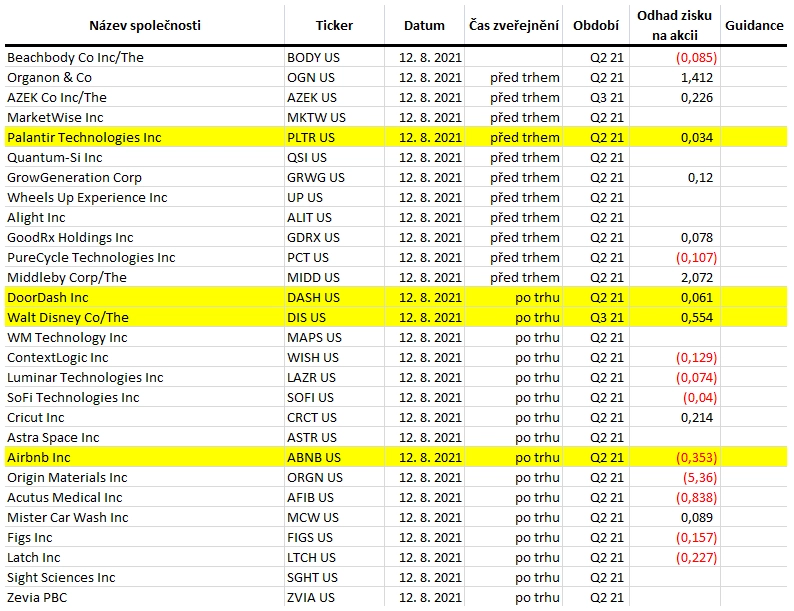Click the ContextLogic Inc cell

[x=144, y=357]
